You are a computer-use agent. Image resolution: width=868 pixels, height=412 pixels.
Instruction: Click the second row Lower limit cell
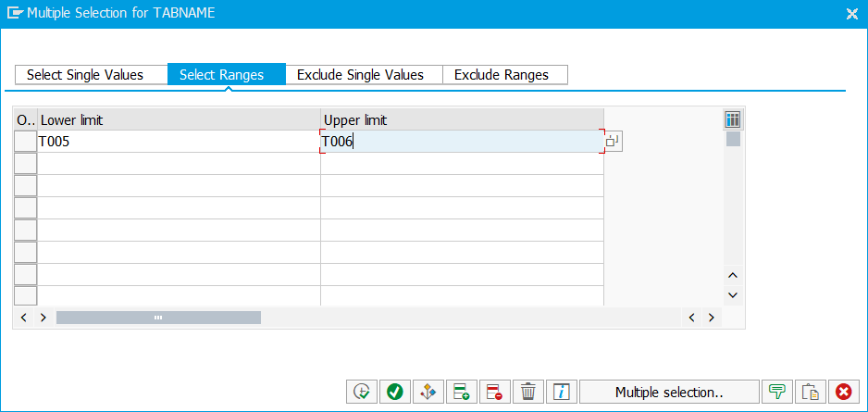(179, 164)
